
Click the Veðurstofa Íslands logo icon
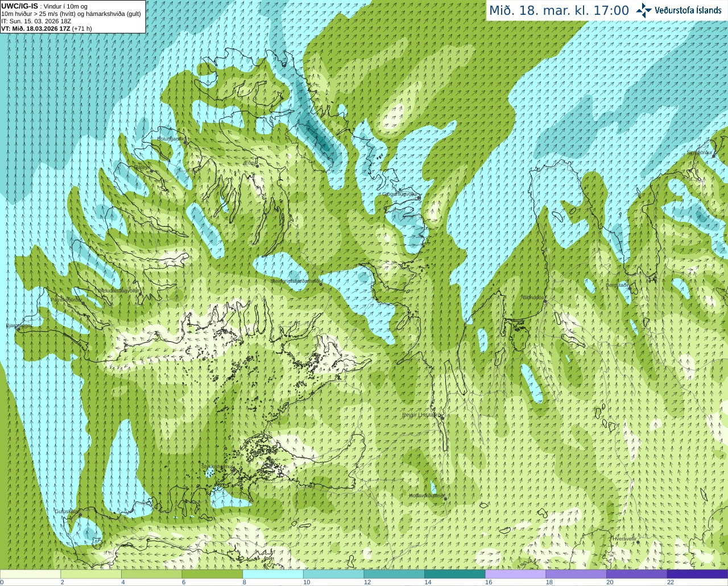(644, 10)
